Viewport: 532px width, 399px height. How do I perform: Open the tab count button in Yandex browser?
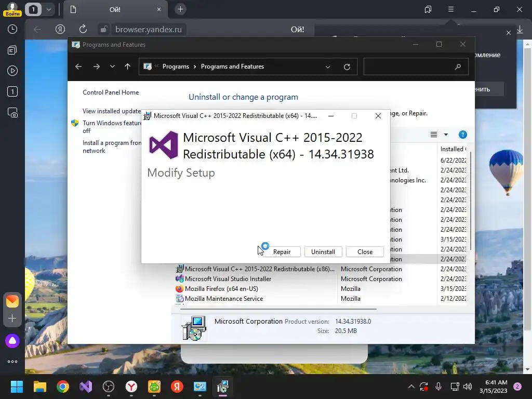coord(33,9)
